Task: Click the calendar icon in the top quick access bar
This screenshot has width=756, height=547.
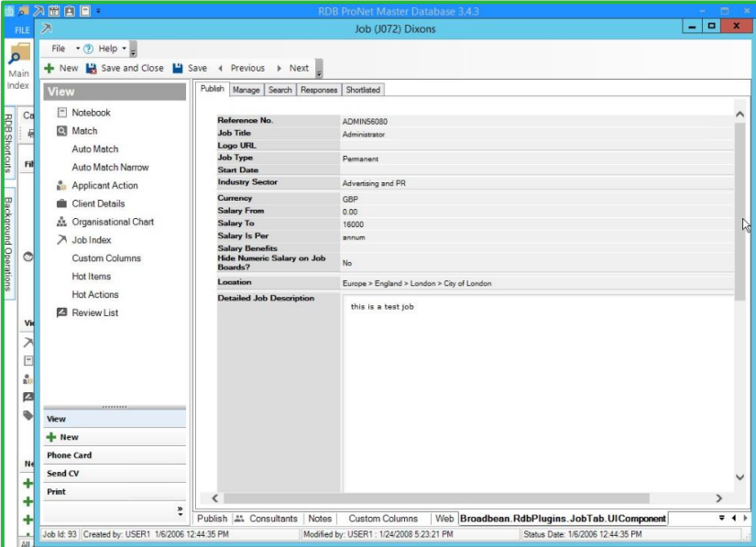Action: point(54,11)
